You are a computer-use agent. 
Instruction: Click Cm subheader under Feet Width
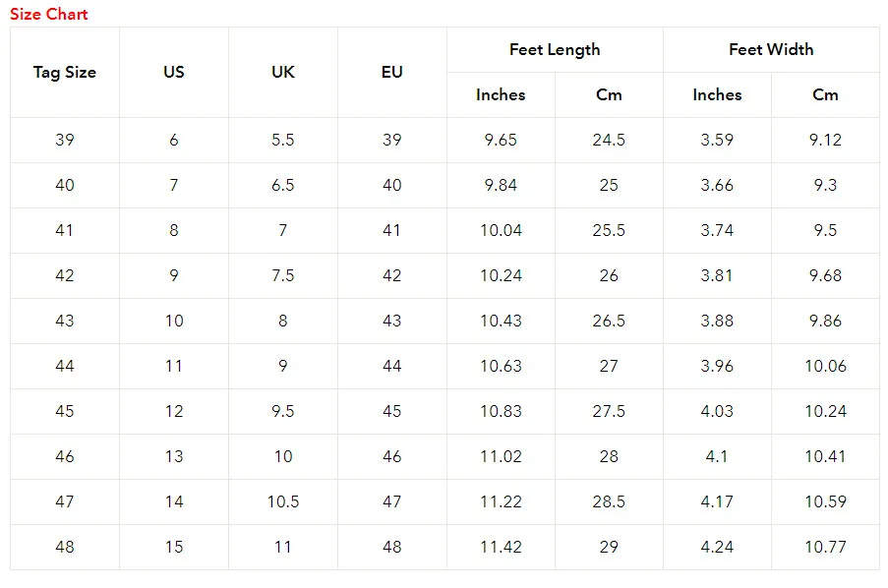click(x=825, y=94)
